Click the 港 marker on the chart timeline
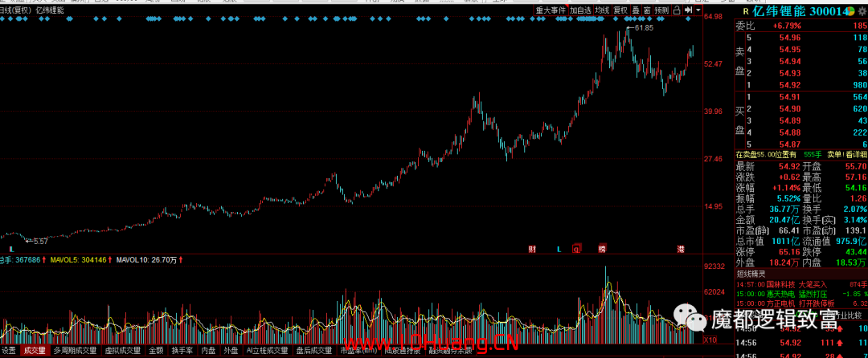The width and height of the screenshot is (868, 358). coord(681,249)
